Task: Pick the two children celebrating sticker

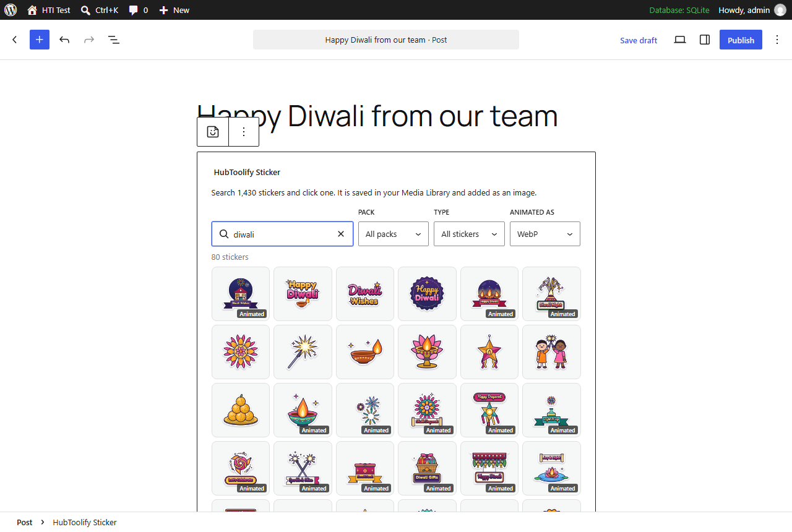Action: coord(551,352)
